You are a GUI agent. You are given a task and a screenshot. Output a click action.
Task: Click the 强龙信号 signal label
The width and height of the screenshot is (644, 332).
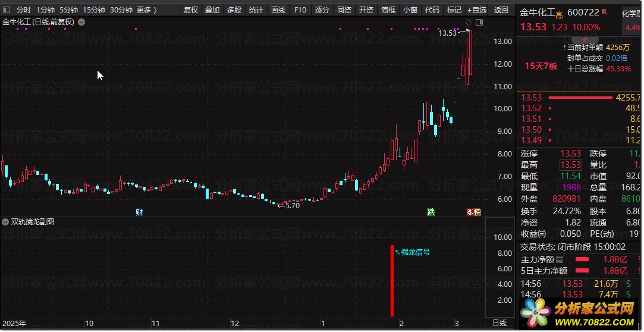point(415,252)
